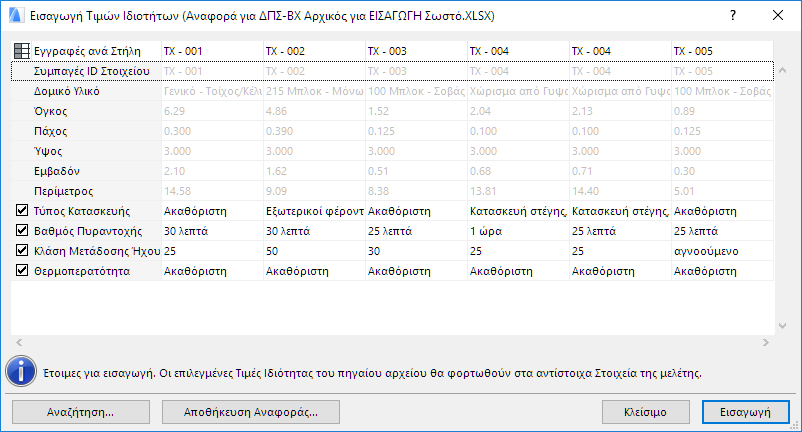Click the Αναζήτηση... button

click(81, 412)
